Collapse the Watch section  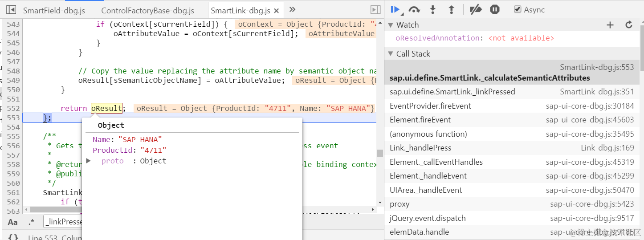point(391,25)
